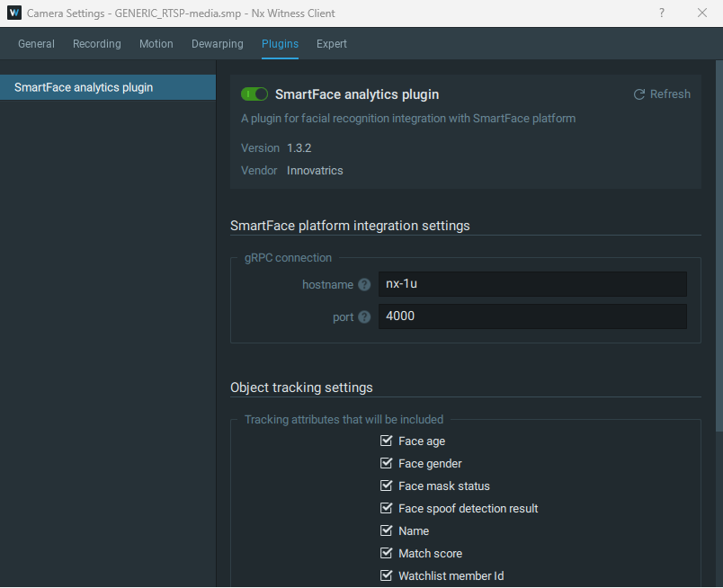
Task: Click the help icon next to hostname
Action: [364, 285]
